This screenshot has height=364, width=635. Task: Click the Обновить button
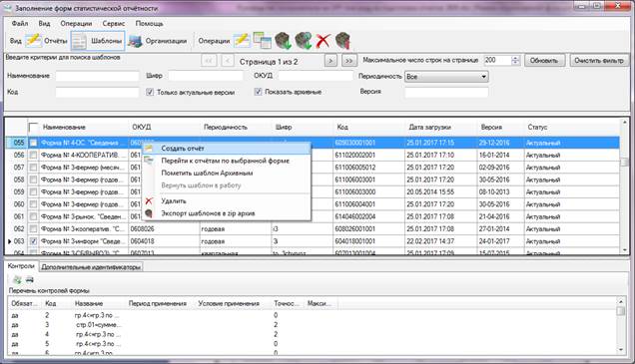pos(544,61)
